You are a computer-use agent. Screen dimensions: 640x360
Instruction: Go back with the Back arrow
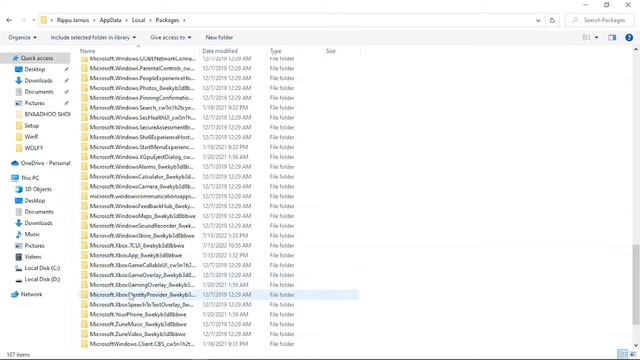tap(9, 20)
